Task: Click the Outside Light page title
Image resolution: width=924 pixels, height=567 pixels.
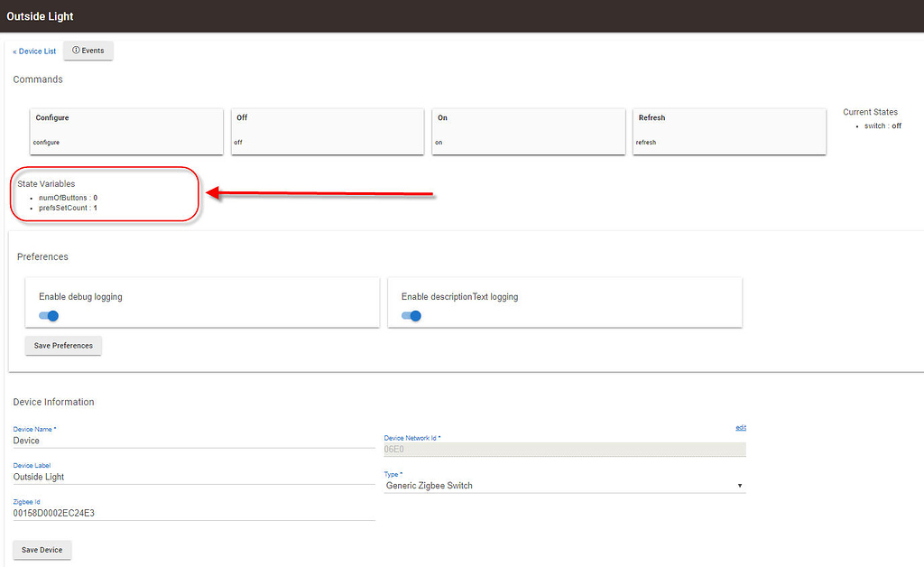Action: tap(40, 16)
